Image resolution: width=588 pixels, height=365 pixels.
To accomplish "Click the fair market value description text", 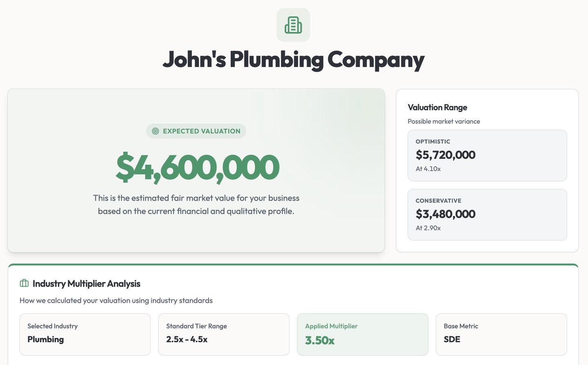I will coord(196,204).
